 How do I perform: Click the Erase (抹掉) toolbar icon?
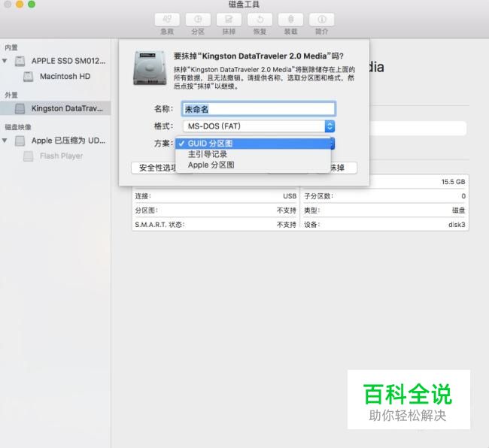tap(229, 20)
